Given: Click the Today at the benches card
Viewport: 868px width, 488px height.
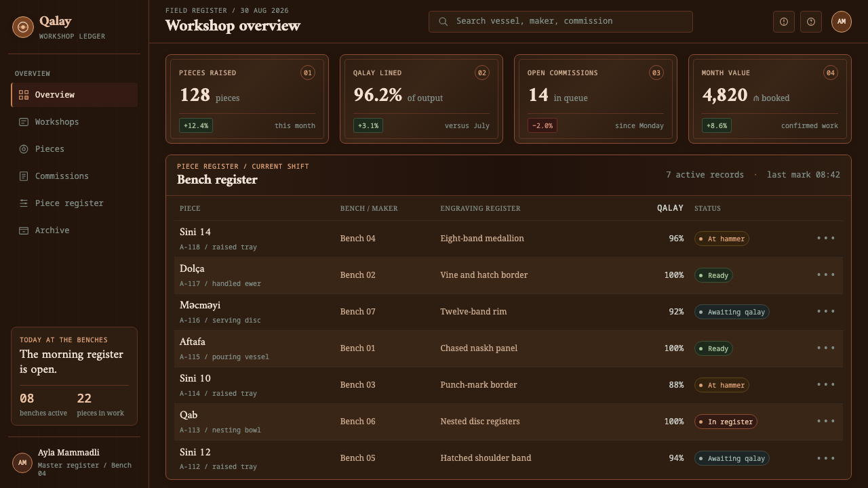Looking at the screenshot, I should [74, 376].
